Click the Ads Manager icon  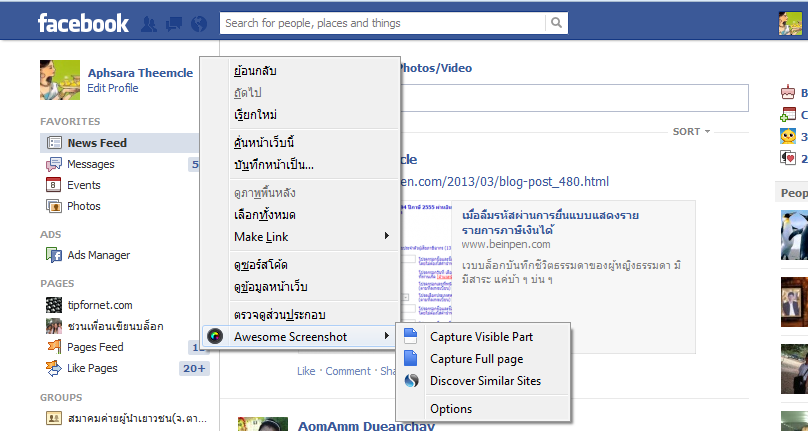[x=54, y=255]
